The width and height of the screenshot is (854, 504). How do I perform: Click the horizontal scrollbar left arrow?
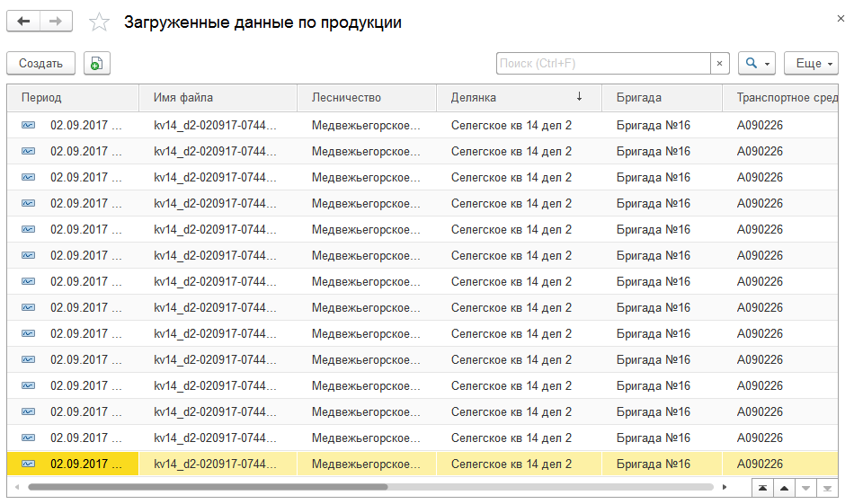coord(17,487)
